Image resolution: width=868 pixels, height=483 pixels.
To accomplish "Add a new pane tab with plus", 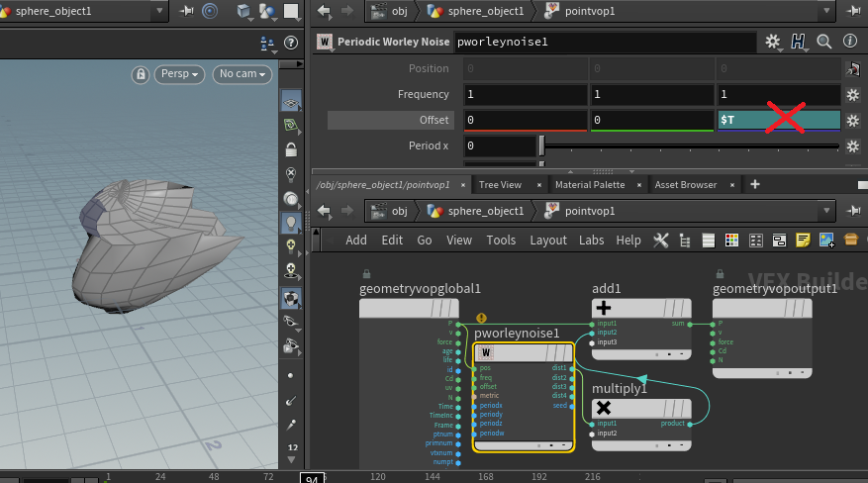I will click(754, 184).
